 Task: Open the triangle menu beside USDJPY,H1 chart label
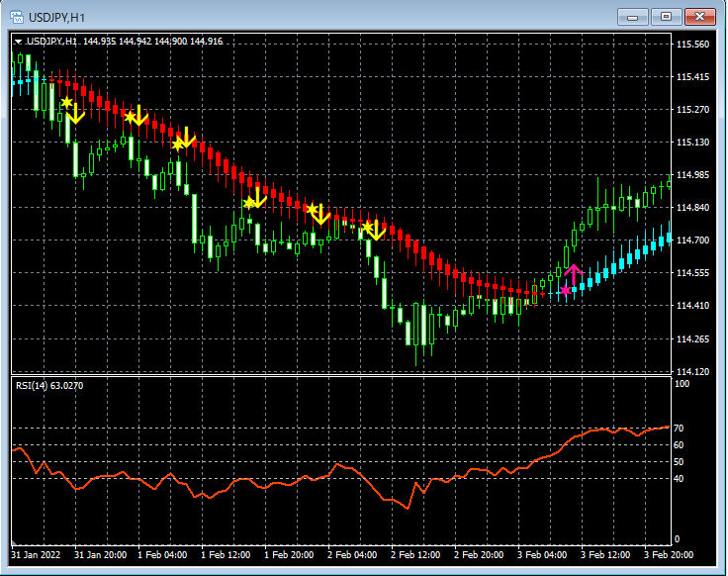18,41
